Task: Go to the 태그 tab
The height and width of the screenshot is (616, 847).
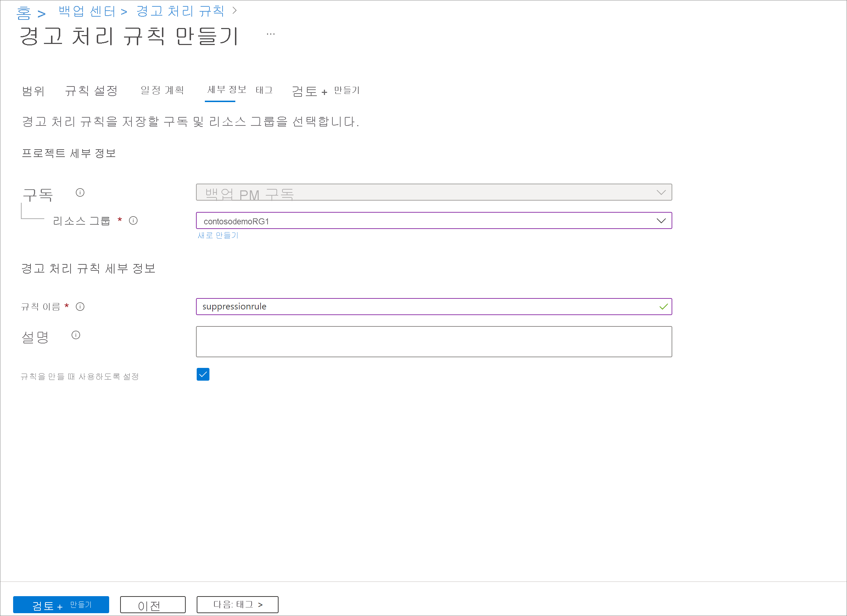Action: pos(264,90)
